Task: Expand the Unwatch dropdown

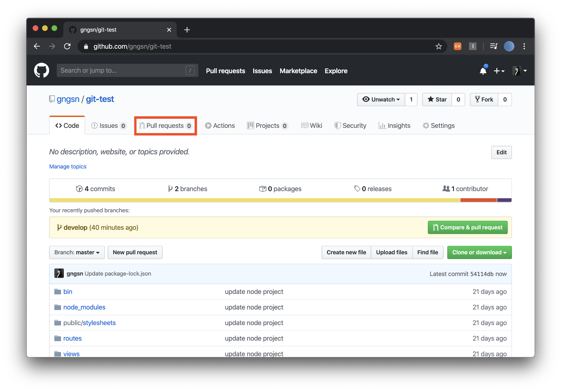Action: (381, 99)
